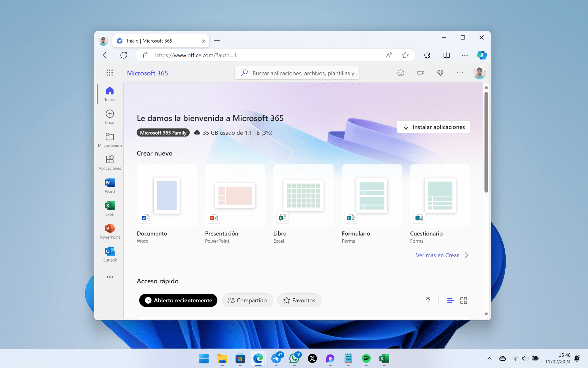This screenshot has height=368, width=588.
Task: Switch to the Abierto recientemente tab
Action: [x=178, y=300]
